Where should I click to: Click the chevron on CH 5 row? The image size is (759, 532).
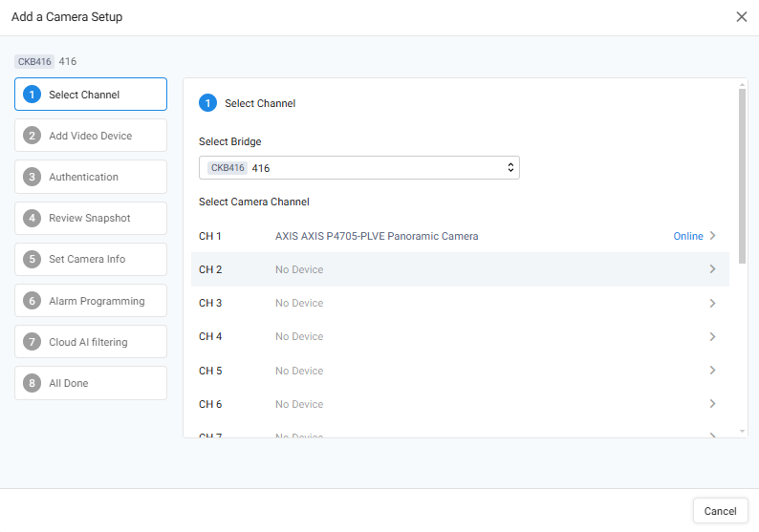(x=712, y=371)
